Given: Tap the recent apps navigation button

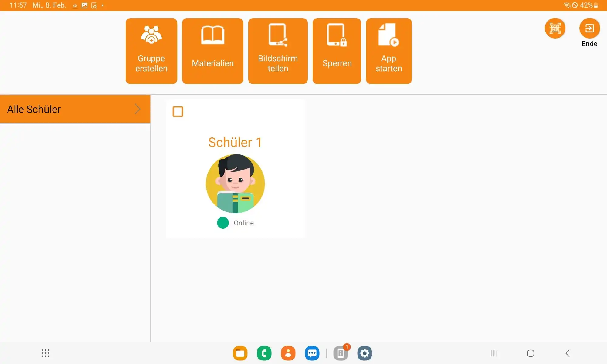Looking at the screenshot, I should 494,353.
